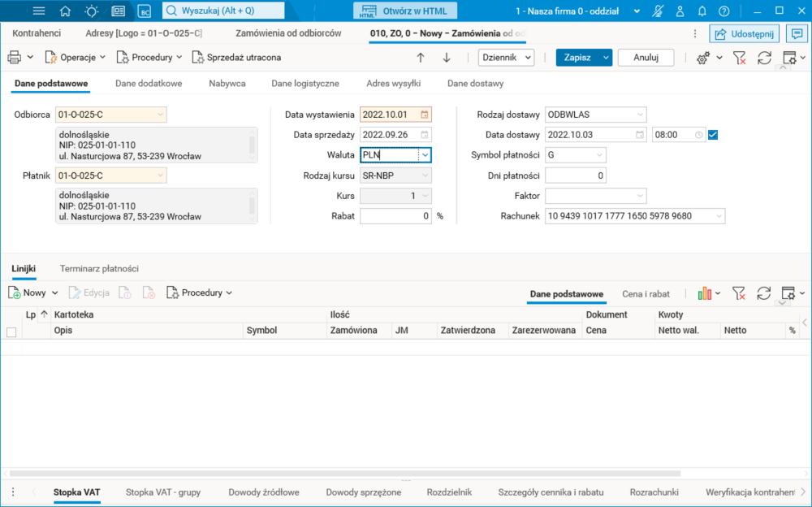812x507 pixels.
Task: Expand the Rachunek account dropdown
Action: pos(719,216)
